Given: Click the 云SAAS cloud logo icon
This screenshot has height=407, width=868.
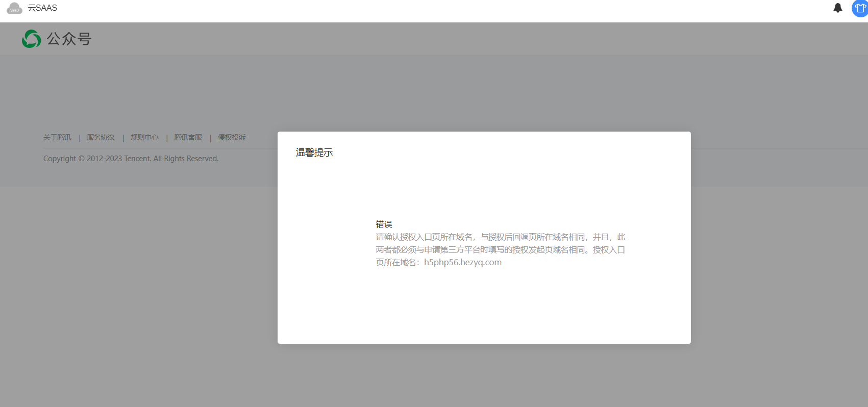Looking at the screenshot, I should click(14, 8).
